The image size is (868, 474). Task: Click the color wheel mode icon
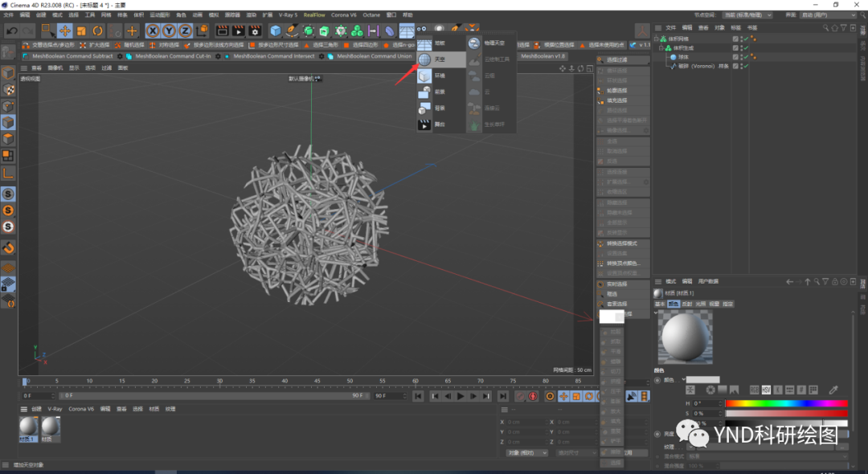pyautogui.click(x=710, y=390)
